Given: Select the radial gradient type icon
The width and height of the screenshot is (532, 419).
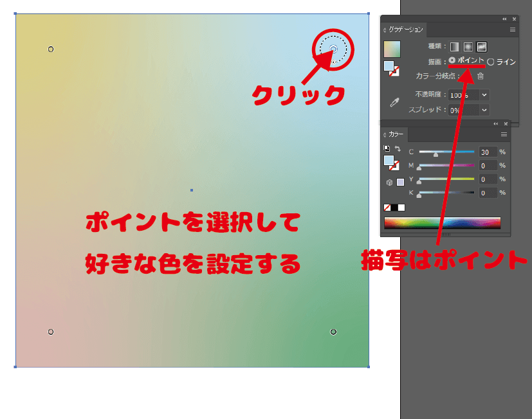Looking at the screenshot, I should click(x=468, y=47).
